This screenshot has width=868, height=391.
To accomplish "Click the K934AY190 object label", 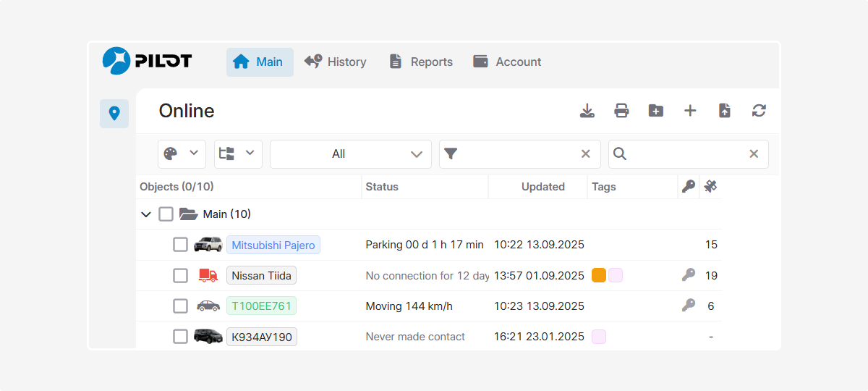I will click(x=261, y=337).
